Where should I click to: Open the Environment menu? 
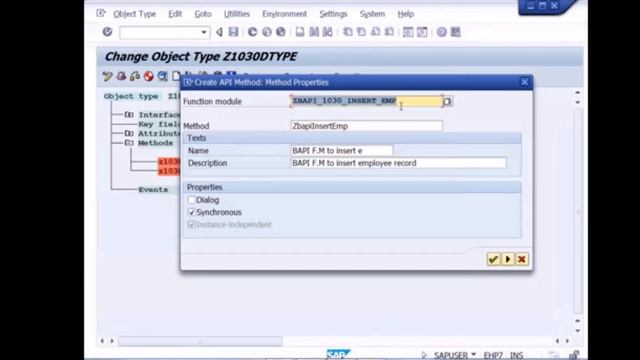[x=284, y=14]
